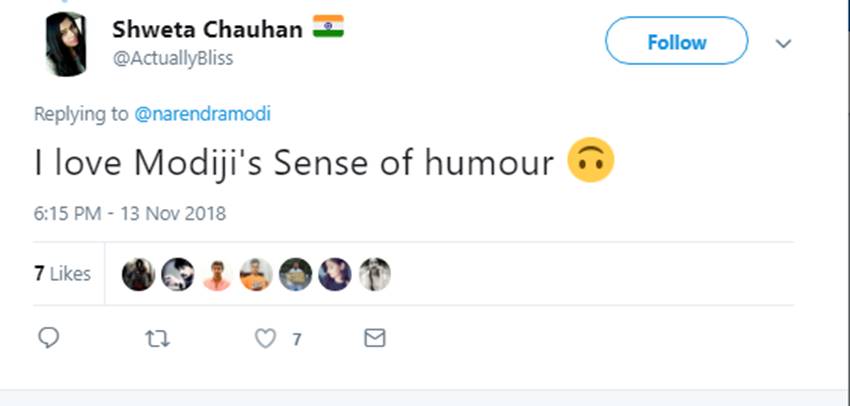Open fourth liker's orange avatar
This screenshot has height=406, width=850.
pos(256,274)
